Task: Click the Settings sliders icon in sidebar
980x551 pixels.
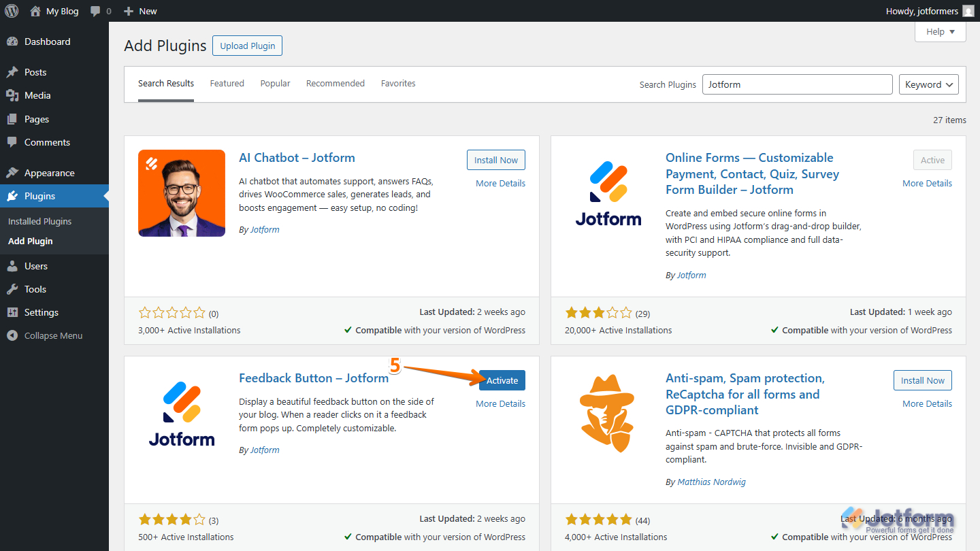Action: pos(12,312)
